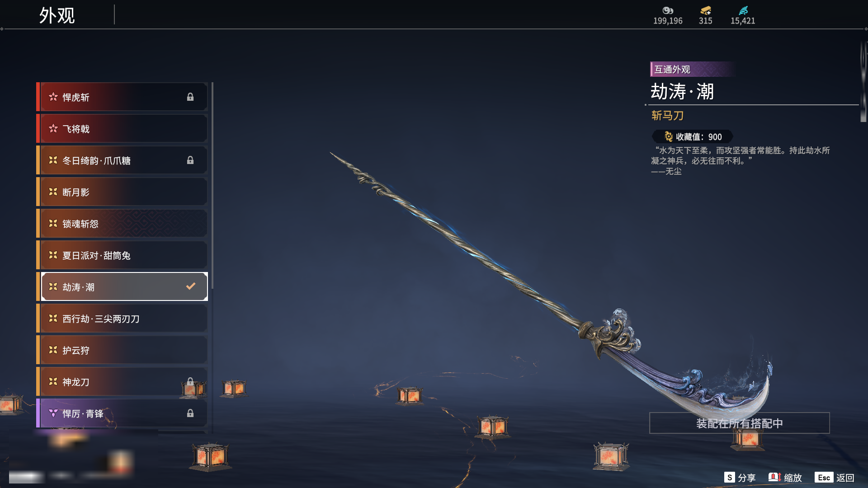Open the 护云狩 skin entry
This screenshot has height=488, width=868.
[x=122, y=350]
